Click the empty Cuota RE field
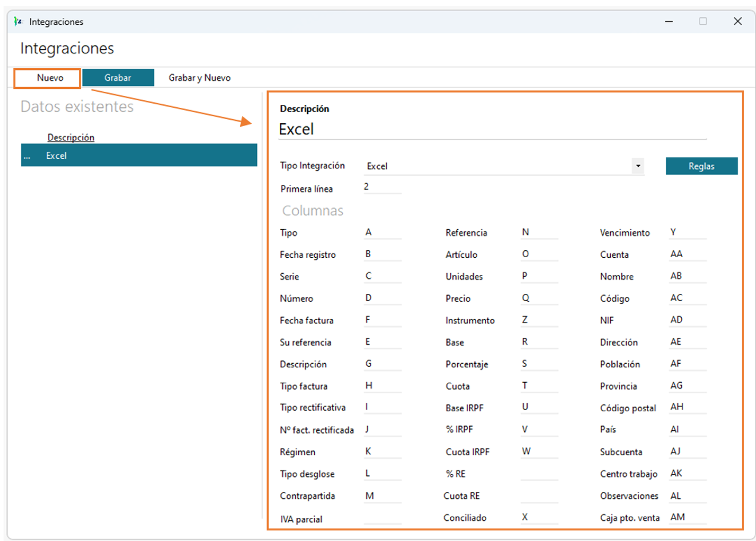The height and width of the screenshot is (541, 756). (539, 495)
